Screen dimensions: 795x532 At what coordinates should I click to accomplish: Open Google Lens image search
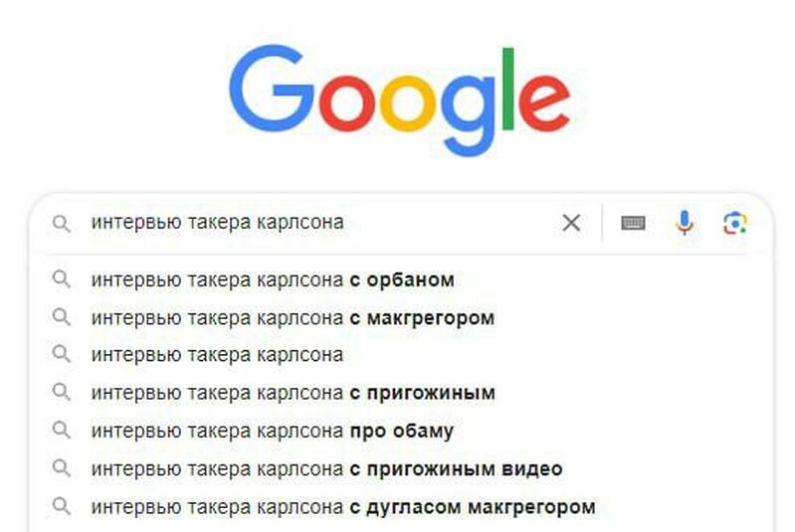tap(735, 223)
